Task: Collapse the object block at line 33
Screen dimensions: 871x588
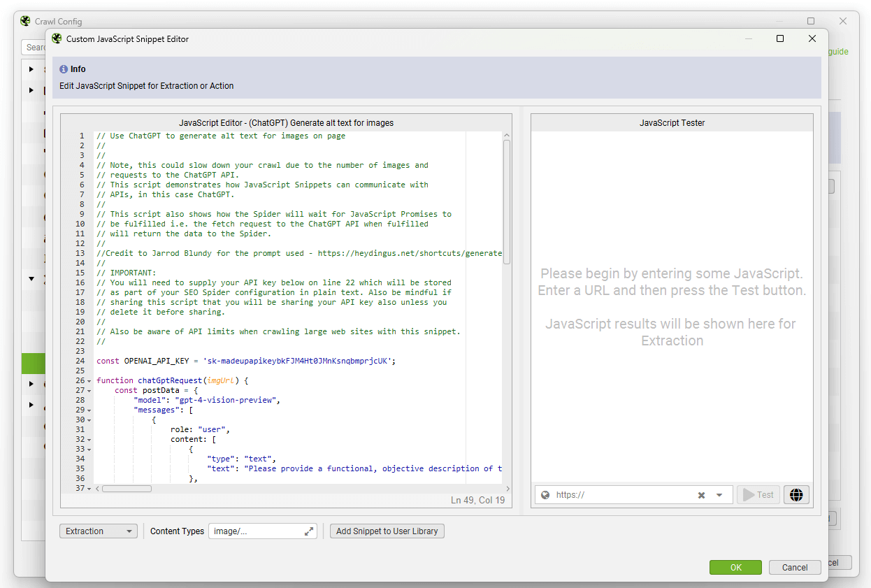Action: pyautogui.click(x=89, y=450)
